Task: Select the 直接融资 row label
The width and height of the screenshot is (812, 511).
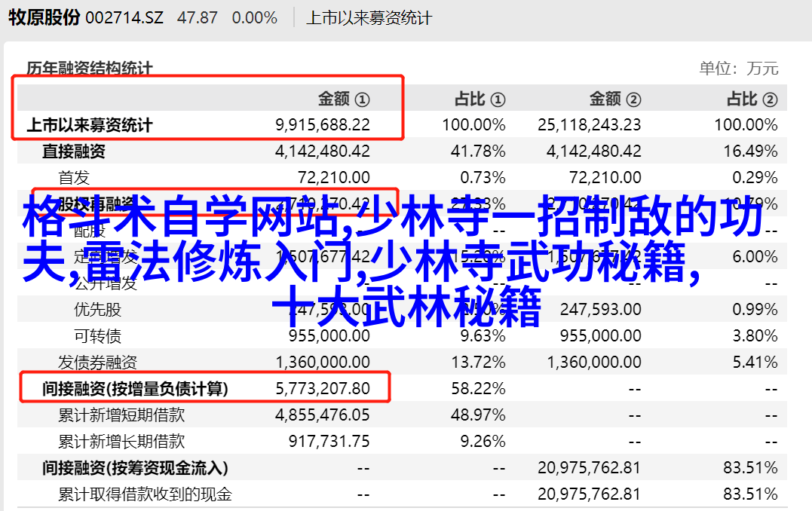Action: coord(74,151)
